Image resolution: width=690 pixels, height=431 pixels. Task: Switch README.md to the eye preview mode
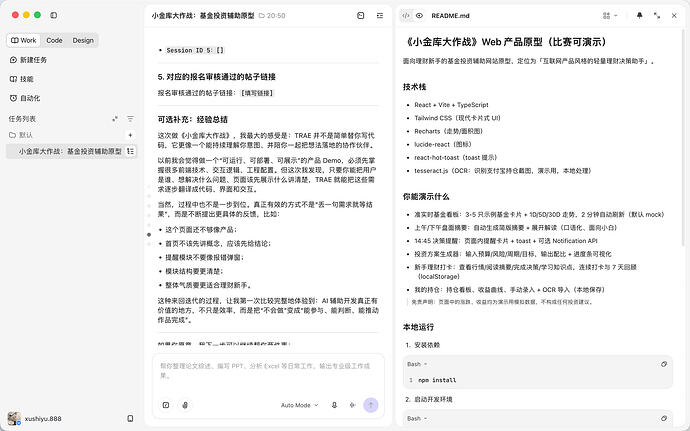point(419,15)
